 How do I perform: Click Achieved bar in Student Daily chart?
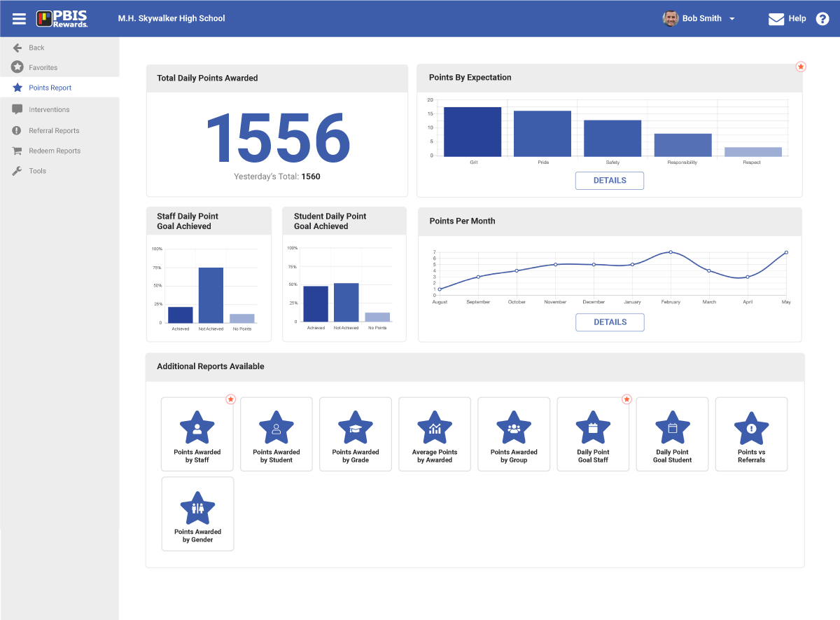316,304
